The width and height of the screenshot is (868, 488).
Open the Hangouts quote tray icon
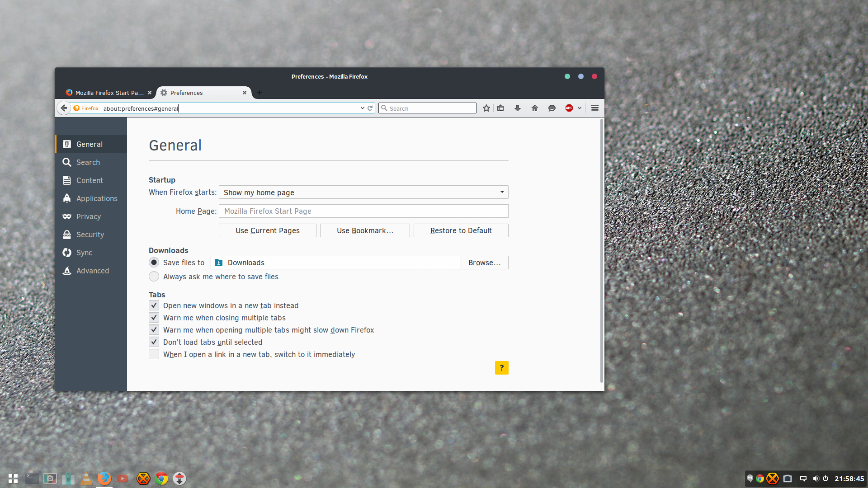click(x=750, y=479)
